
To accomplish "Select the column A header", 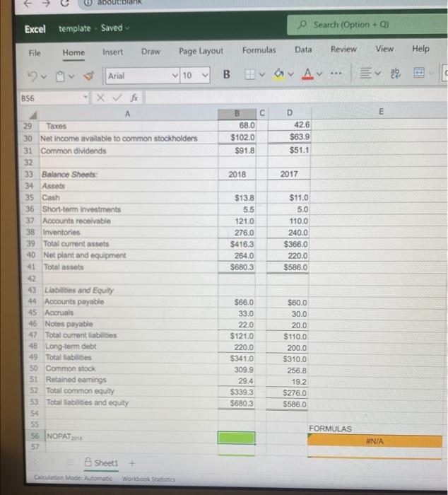I will pyautogui.click(x=127, y=114).
